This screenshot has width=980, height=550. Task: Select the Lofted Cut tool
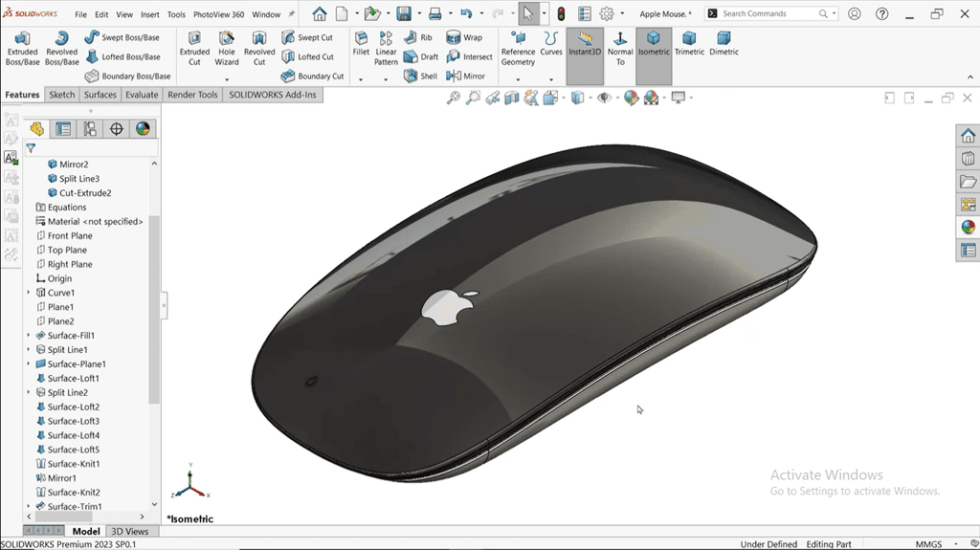[307, 56]
